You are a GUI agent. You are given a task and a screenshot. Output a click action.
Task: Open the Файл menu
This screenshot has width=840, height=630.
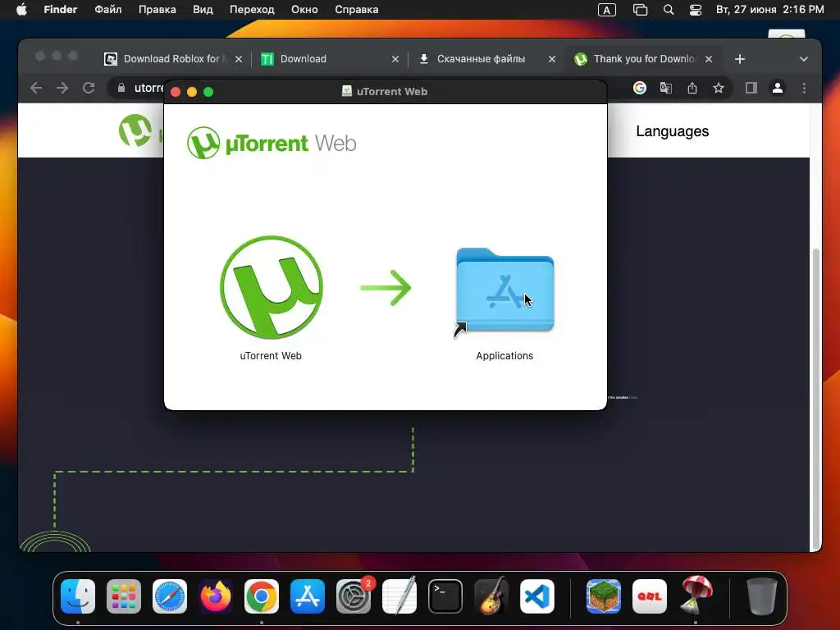(107, 10)
